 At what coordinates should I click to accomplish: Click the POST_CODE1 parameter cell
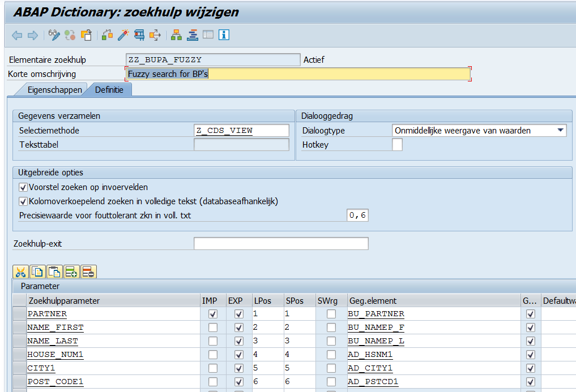tap(113, 382)
